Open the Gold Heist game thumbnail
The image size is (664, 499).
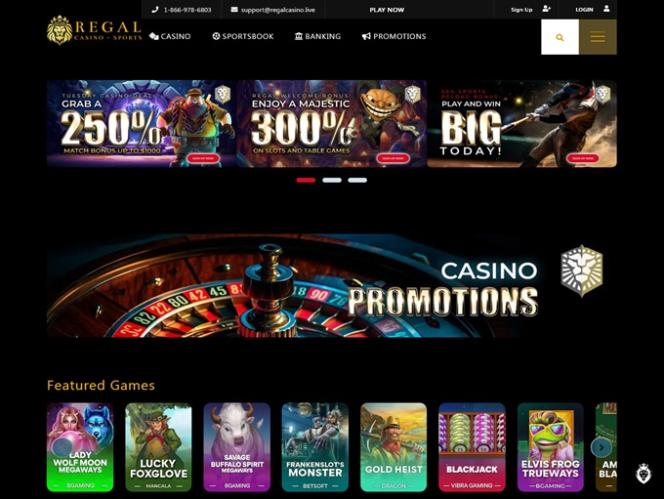pyautogui.click(x=393, y=447)
